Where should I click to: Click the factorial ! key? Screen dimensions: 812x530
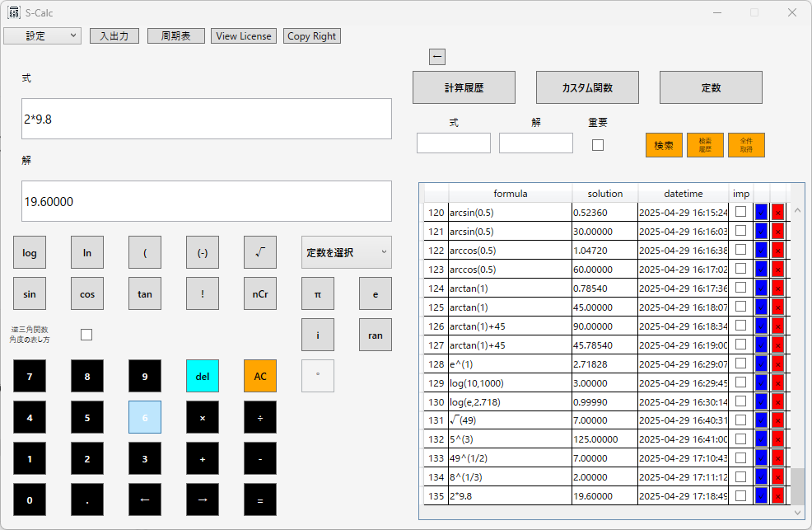pos(203,293)
